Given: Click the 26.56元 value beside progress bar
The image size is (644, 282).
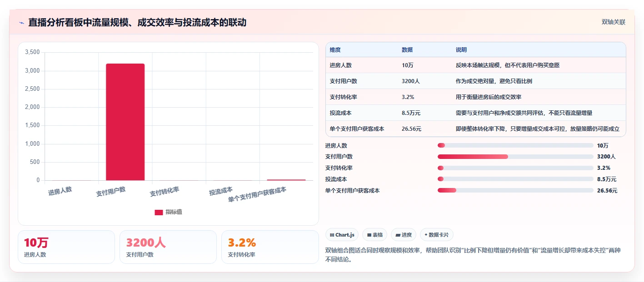Looking at the screenshot, I should pyautogui.click(x=607, y=190).
